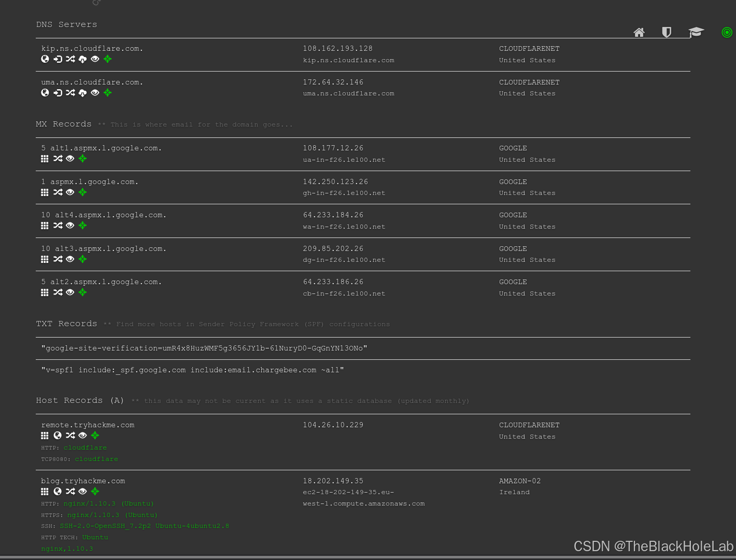
Task: Click grid icon under 1 aspmx.l.google.com
Action: pyautogui.click(x=45, y=192)
